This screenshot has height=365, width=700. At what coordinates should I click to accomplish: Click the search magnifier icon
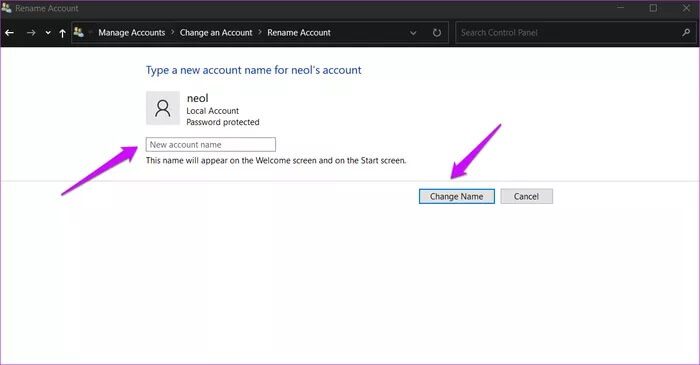(x=686, y=33)
